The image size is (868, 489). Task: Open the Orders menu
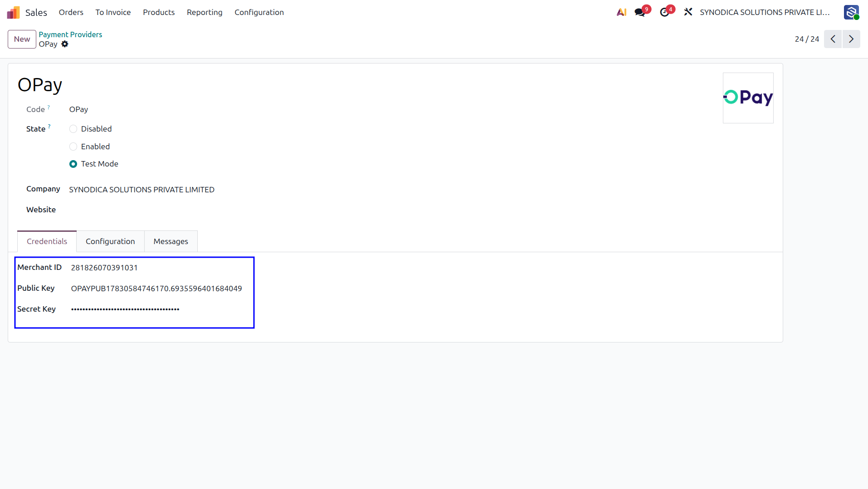pos(71,12)
